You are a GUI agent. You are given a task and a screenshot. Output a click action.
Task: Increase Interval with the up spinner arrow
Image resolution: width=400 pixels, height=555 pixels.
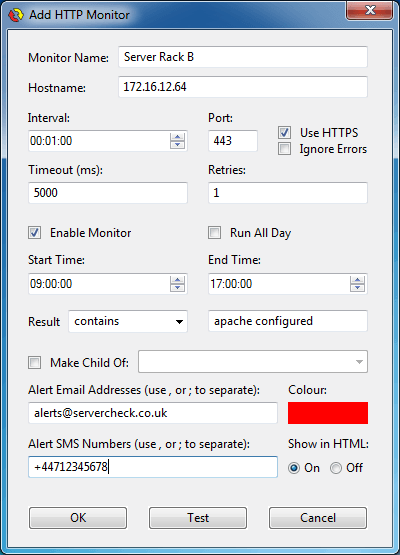coord(177,137)
